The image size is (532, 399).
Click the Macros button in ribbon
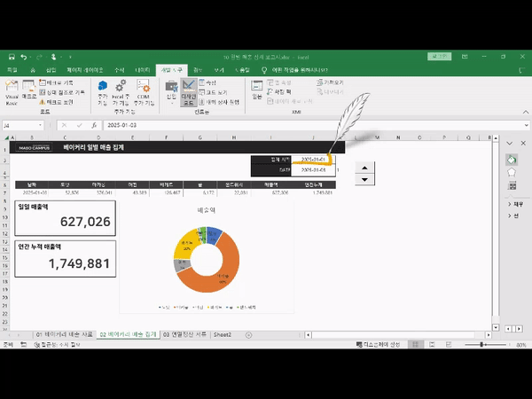tap(30, 92)
